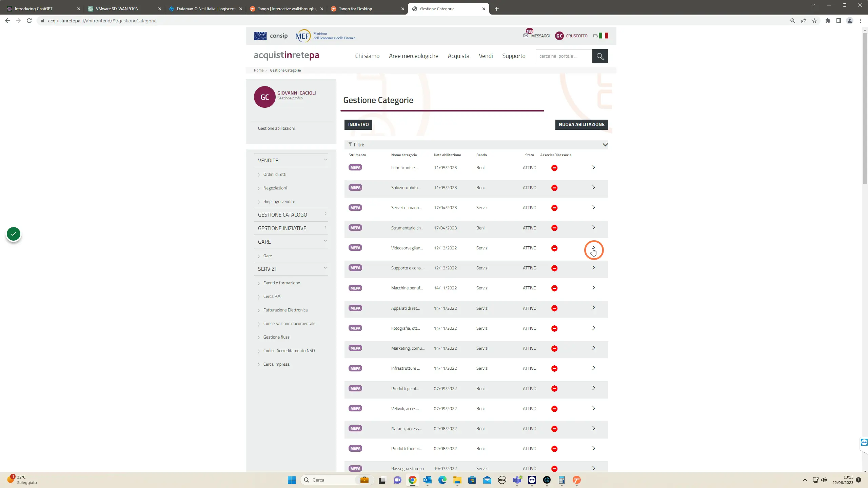
Task: Click the cerca nel portale search field
Action: pyautogui.click(x=564, y=56)
